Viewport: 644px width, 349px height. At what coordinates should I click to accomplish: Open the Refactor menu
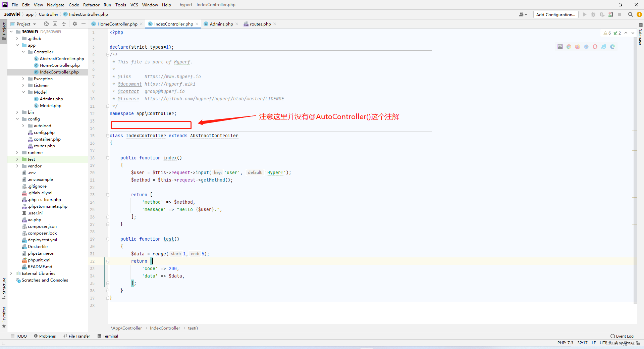click(x=91, y=5)
